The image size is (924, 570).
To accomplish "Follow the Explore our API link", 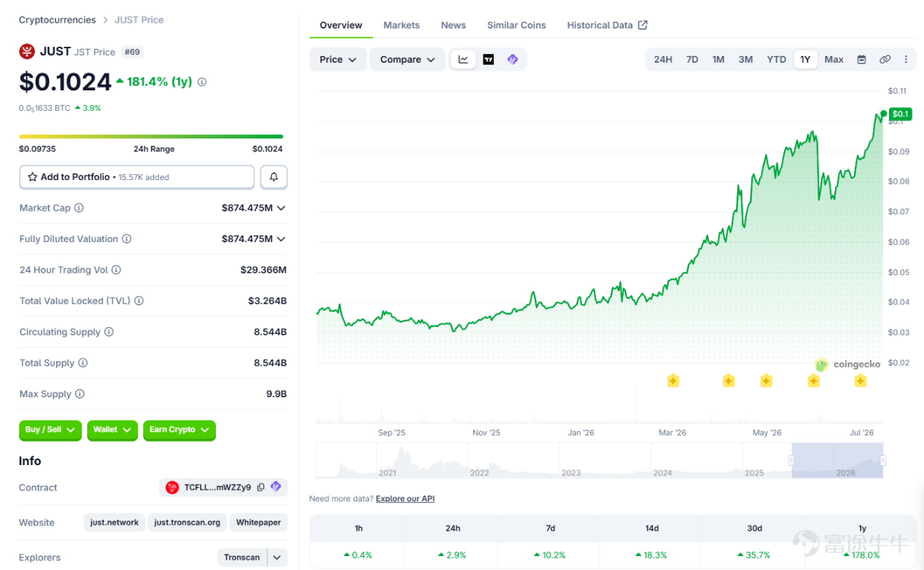I will tap(405, 499).
